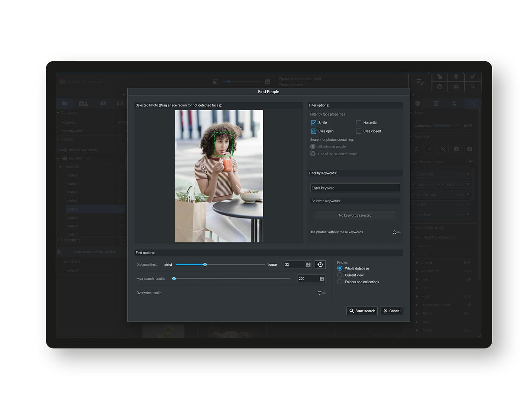Click the find people group icon
The image size is (532, 395).
(456, 87)
